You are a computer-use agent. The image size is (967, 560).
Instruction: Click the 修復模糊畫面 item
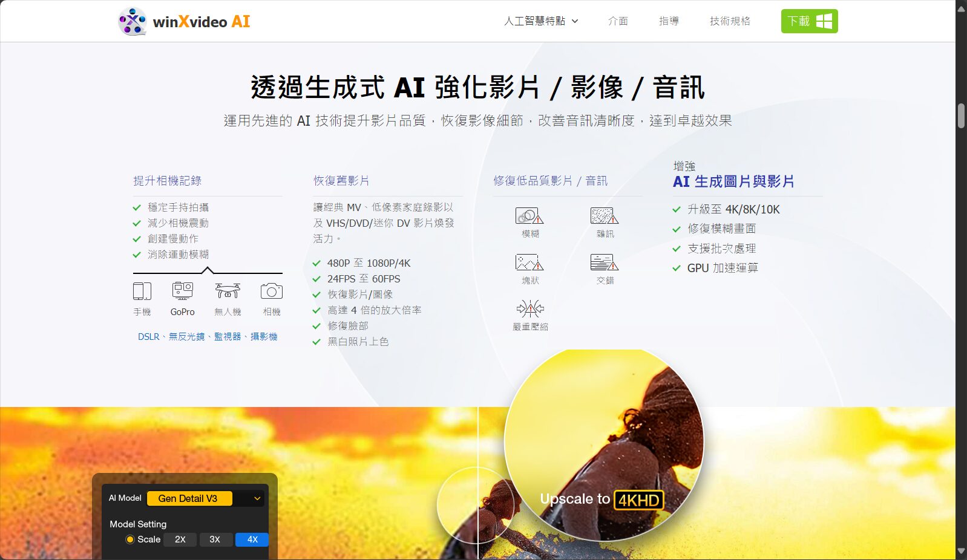(x=714, y=229)
